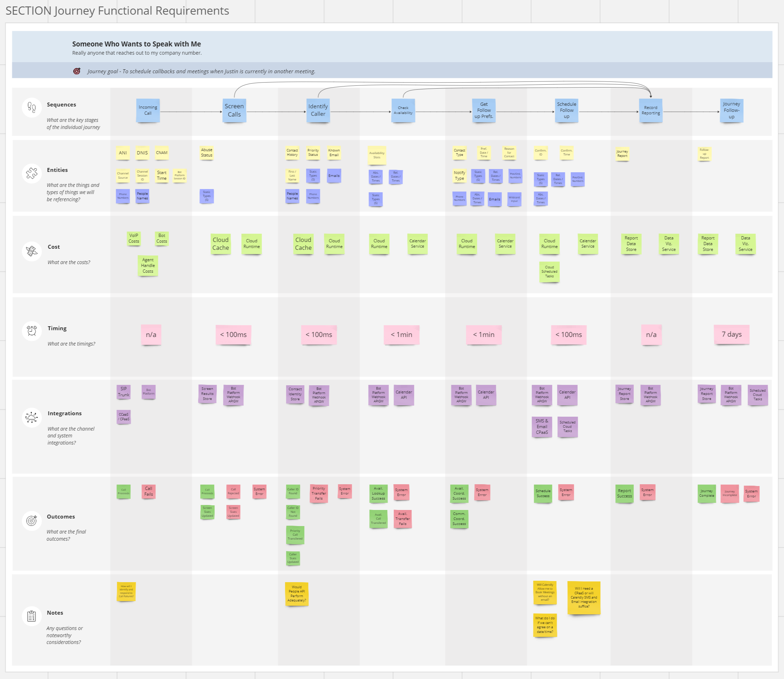
Task: Click the Outcomes target icon
Action: click(32, 521)
